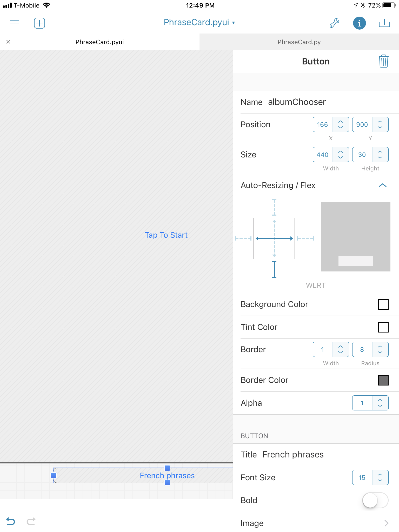Edit the Name field albumChooser
399x532 pixels.
click(x=297, y=102)
